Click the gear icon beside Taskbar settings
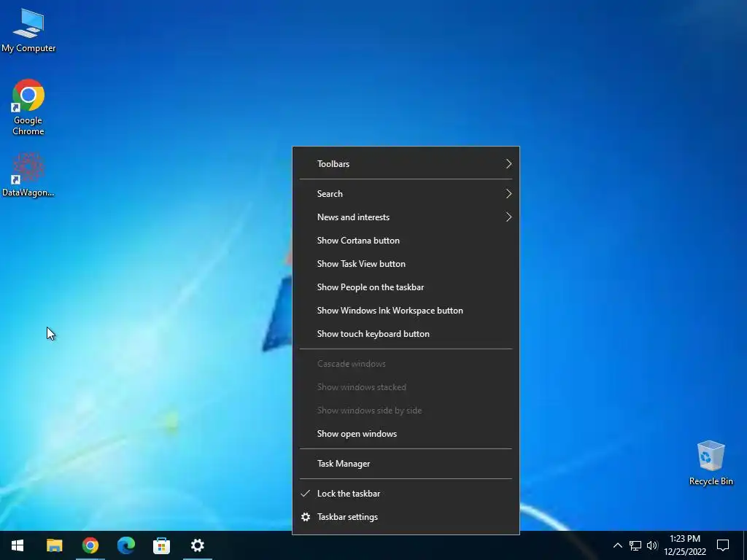Viewport: 747px width, 560px height. pyautogui.click(x=306, y=517)
